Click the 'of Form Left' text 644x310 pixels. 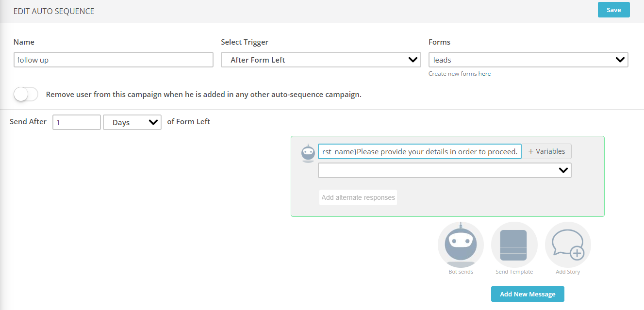[188, 122]
